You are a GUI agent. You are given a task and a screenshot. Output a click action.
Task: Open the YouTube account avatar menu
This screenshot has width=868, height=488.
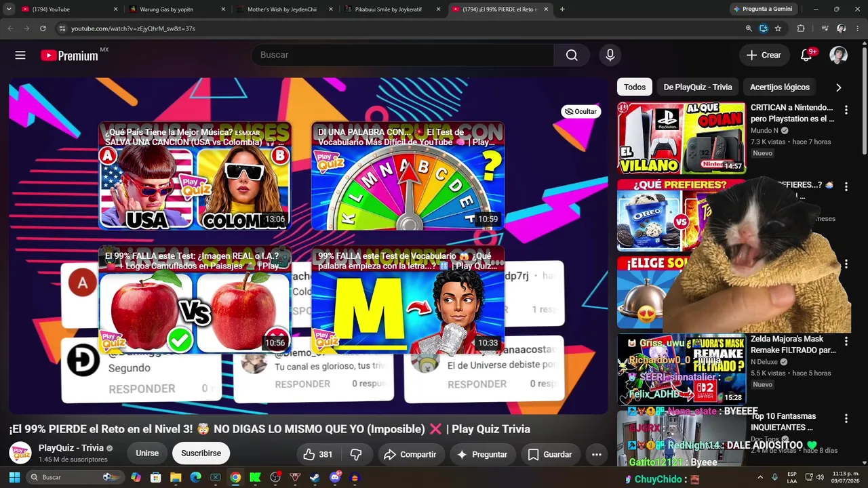839,55
